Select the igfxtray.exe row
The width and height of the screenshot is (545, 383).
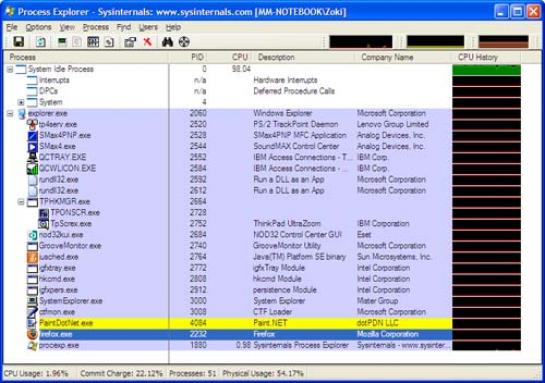tap(262, 268)
